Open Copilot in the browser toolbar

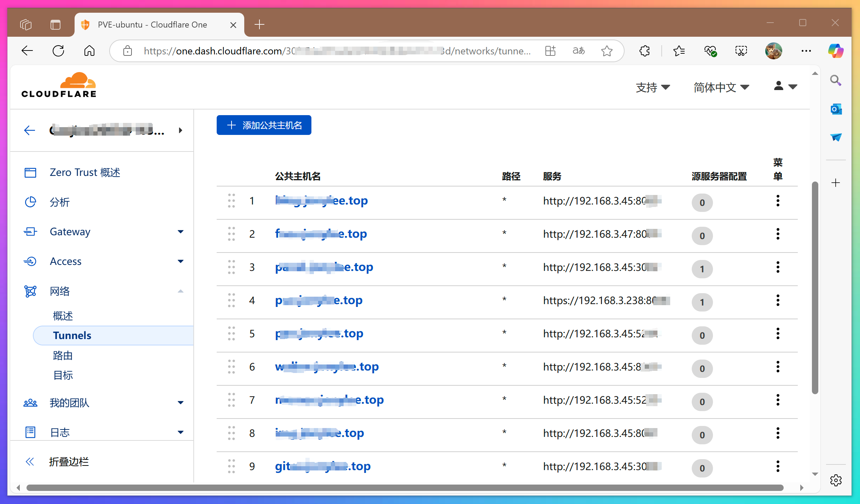[835, 51]
